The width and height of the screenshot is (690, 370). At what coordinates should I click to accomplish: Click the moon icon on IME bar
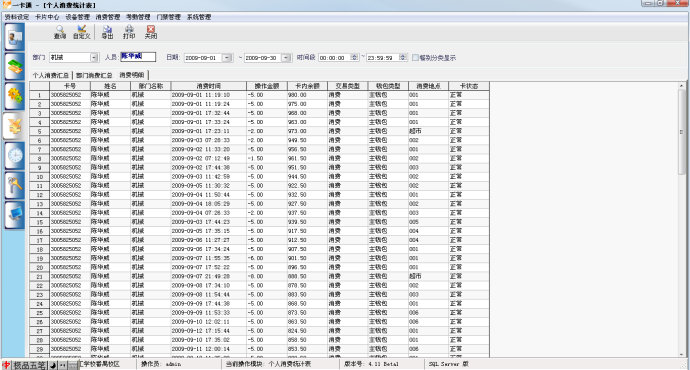[x=52, y=365]
